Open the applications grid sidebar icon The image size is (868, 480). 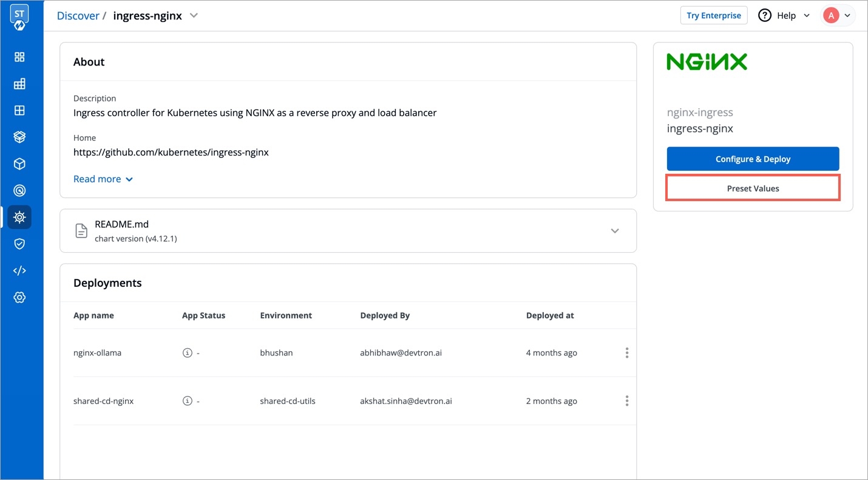19,57
